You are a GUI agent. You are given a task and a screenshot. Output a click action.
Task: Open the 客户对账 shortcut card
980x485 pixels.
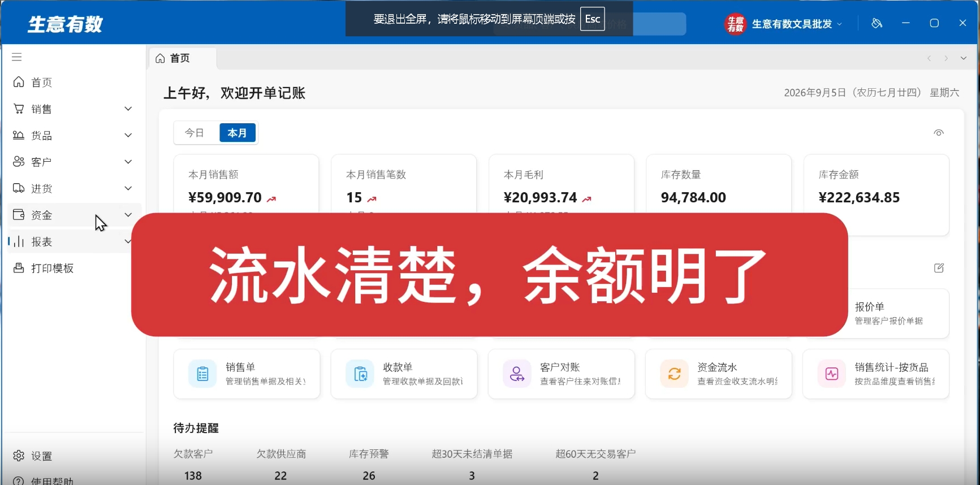point(561,374)
